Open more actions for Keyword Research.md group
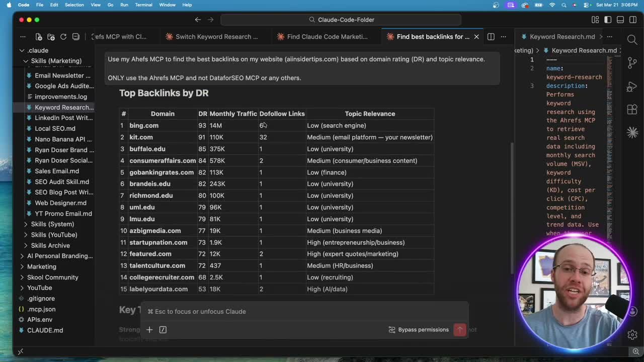 coord(610,37)
